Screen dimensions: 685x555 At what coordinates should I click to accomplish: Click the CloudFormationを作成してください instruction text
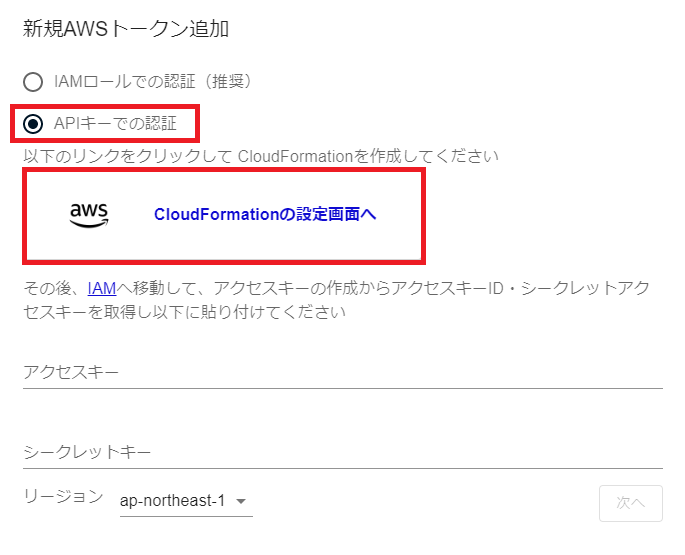coord(260,156)
